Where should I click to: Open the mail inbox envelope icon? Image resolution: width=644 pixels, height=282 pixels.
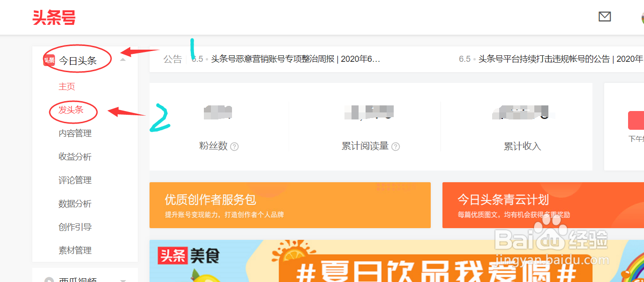pos(605,17)
